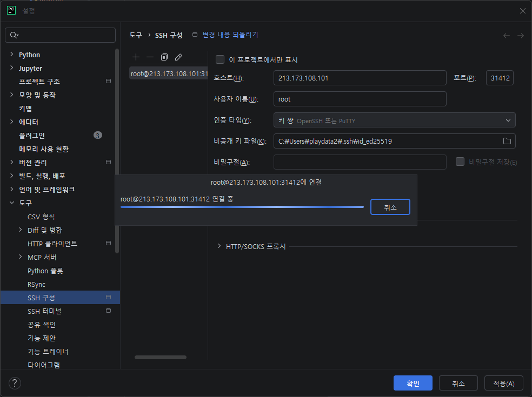The width and height of the screenshot is (532, 397).
Task: Click project-level marker beside 버전 관리
Action: (108, 162)
